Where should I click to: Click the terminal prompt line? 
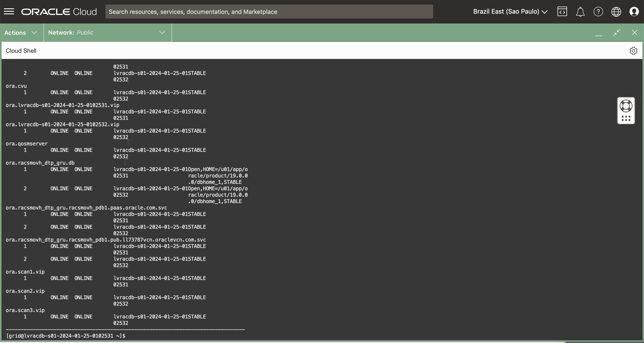click(66, 336)
